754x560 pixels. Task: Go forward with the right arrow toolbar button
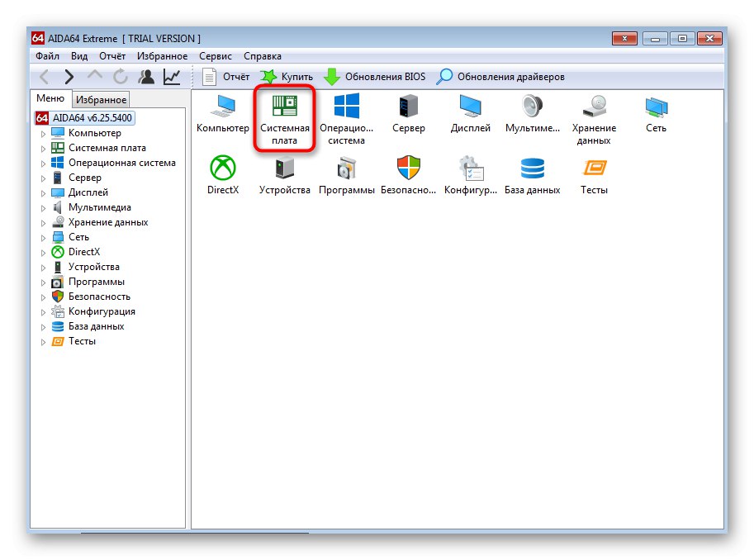(x=69, y=77)
